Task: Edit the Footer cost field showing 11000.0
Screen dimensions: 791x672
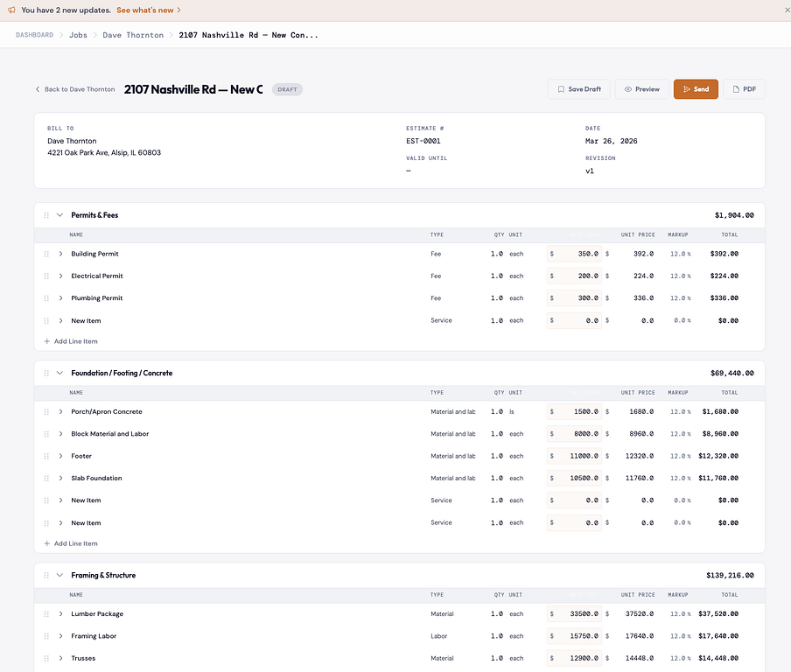Action: [x=577, y=456]
